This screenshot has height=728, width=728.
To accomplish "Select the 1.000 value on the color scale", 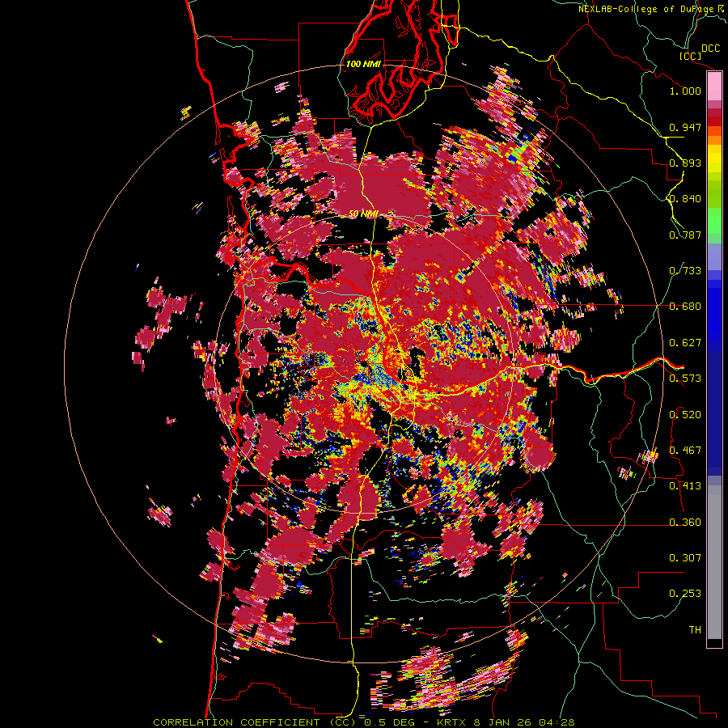I will click(685, 91).
